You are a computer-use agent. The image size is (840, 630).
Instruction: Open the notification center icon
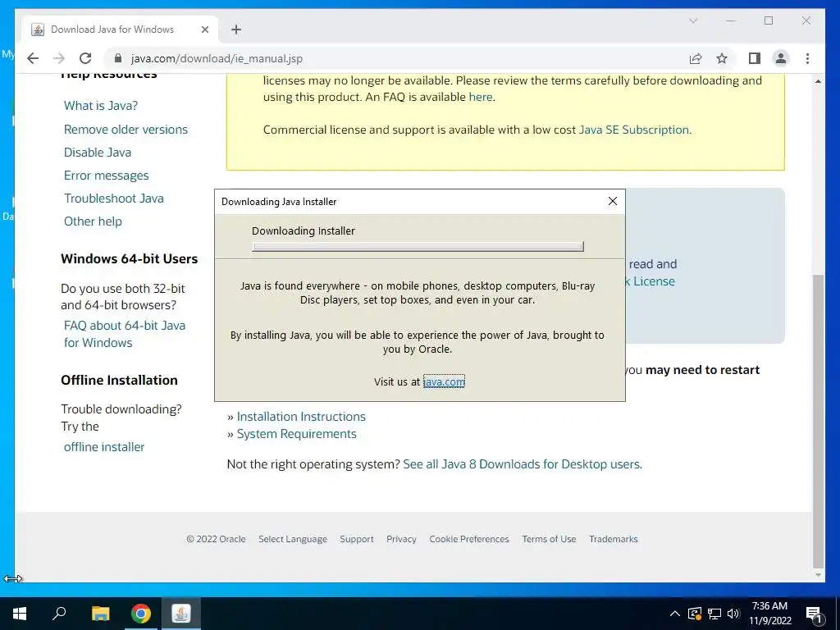pyautogui.click(x=814, y=614)
